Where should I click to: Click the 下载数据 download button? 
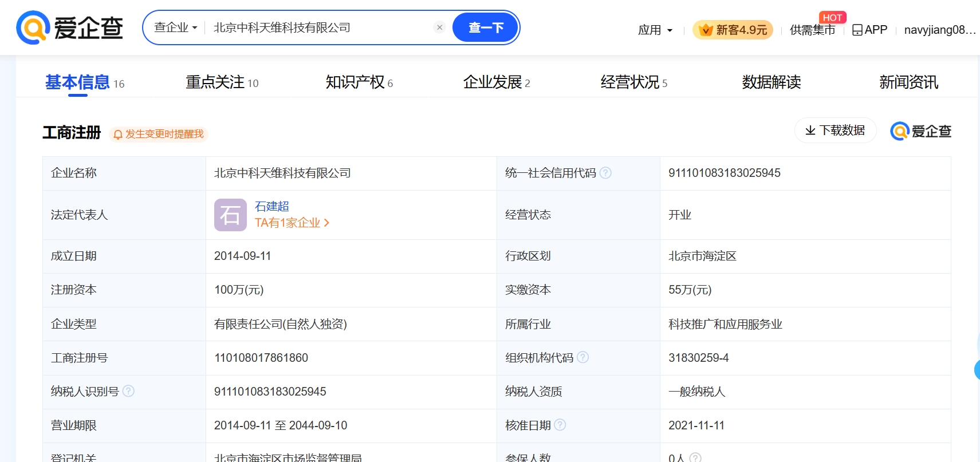pos(835,131)
